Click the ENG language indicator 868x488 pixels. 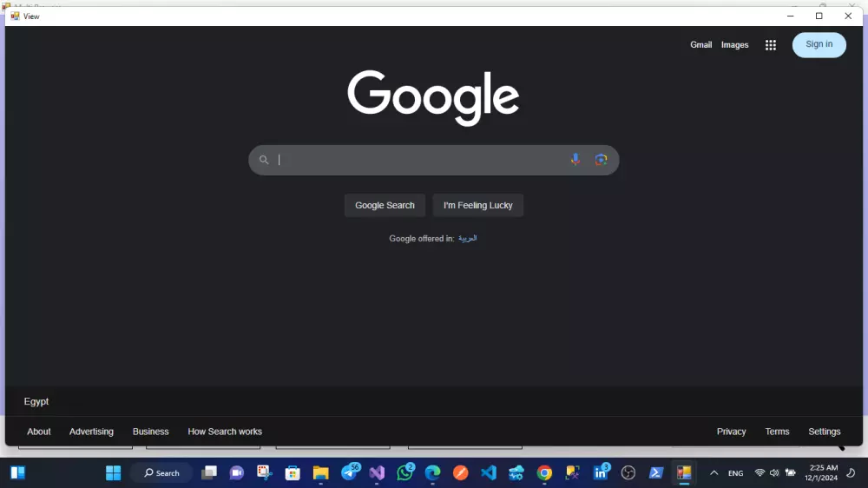736,473
